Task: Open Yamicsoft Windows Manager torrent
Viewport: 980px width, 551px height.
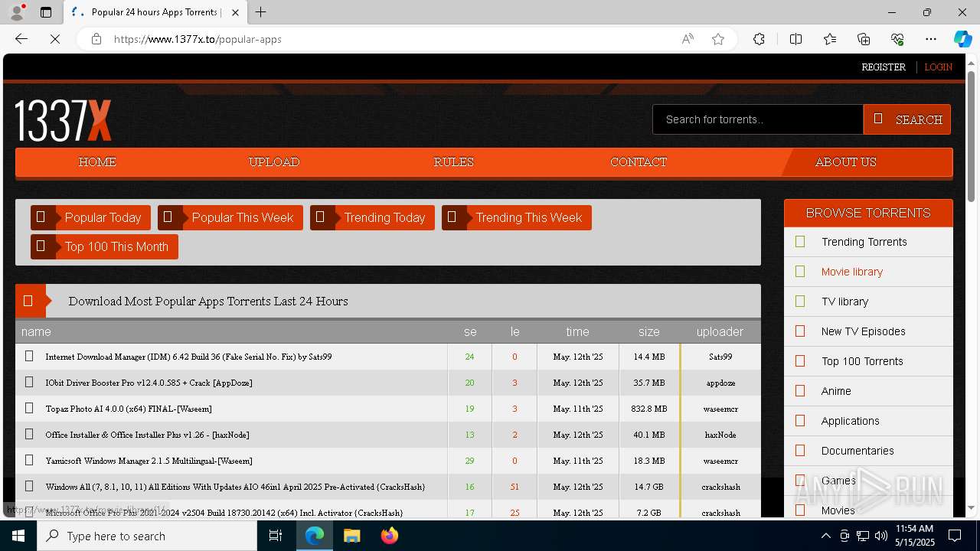Action: [x=149, y=461]
